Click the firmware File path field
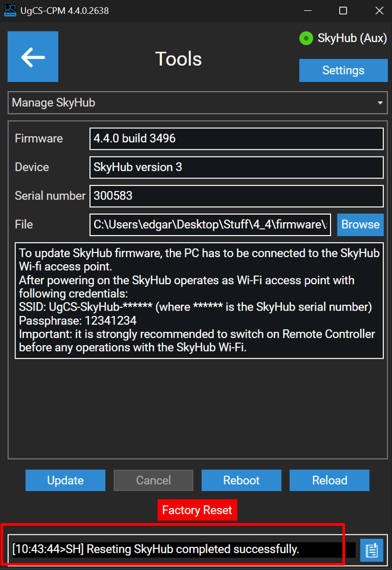The image size is (392, 570). (210, 224)
